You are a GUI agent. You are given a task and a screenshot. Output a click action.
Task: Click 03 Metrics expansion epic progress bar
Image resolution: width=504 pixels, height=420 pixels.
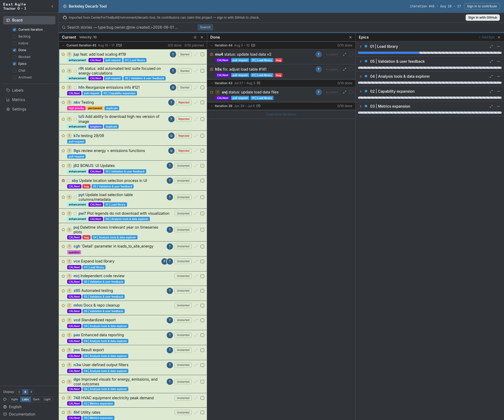coord(430,113)
